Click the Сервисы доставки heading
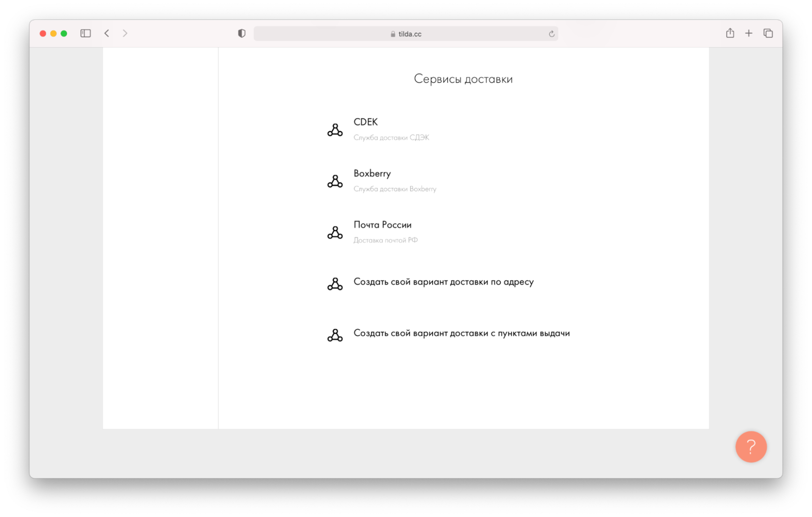The image size is (812, 517). point(463,79)
